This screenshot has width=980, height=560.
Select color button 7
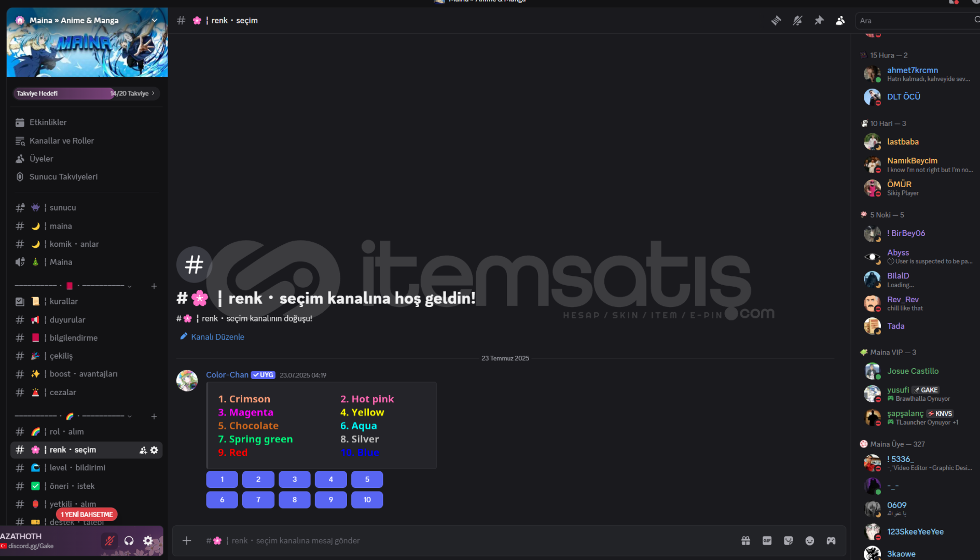point(258,500)
